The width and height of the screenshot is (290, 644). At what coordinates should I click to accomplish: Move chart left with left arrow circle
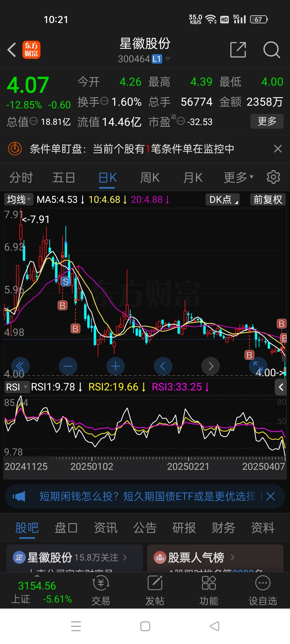tap(163, 366)
